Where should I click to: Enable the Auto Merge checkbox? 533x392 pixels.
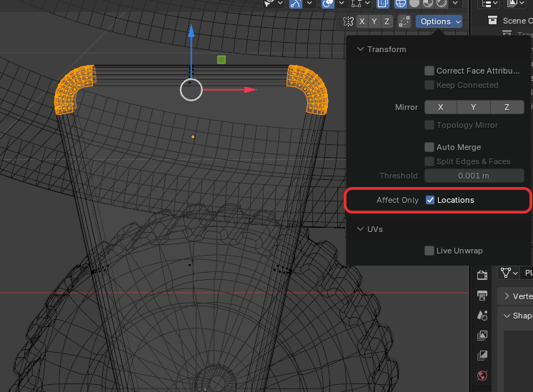pos(429,147)
